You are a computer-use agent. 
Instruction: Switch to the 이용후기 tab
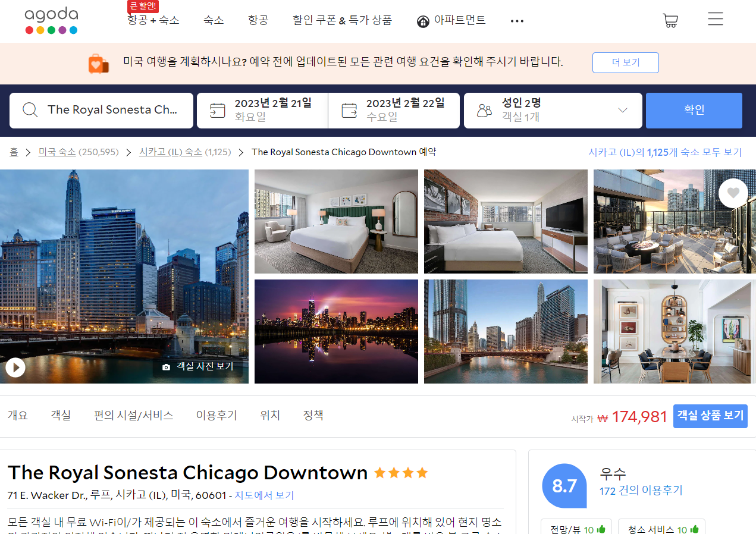coord(217,416)
